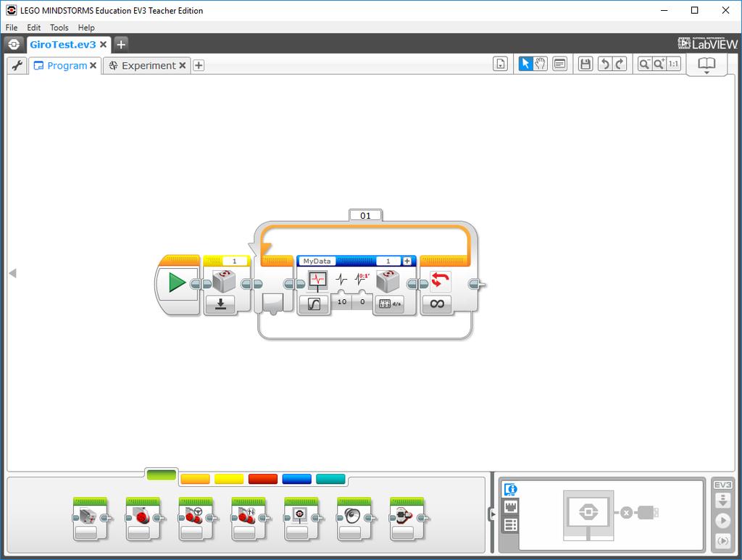Pick the Large Motor block
742x560 pixels.
pyautogui.click(x=143, y=519)
